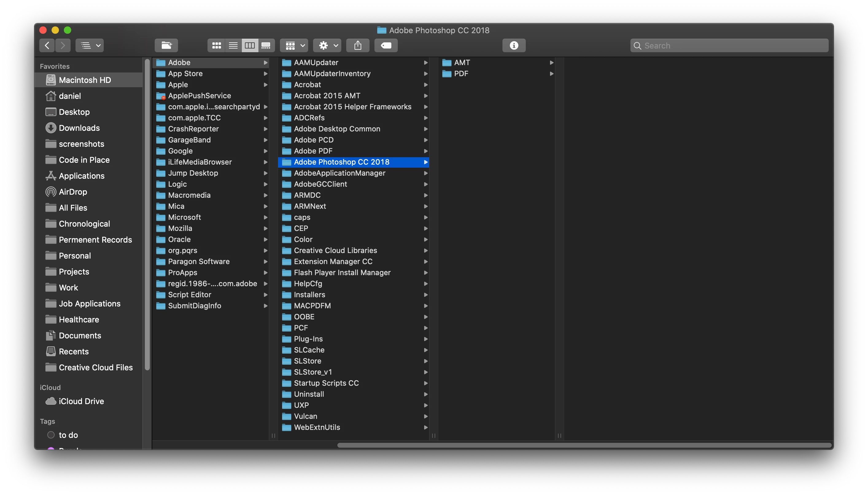Select Downloads in Favorites sidebar
The image size is (868, 495).
click(x=79, y=128)
